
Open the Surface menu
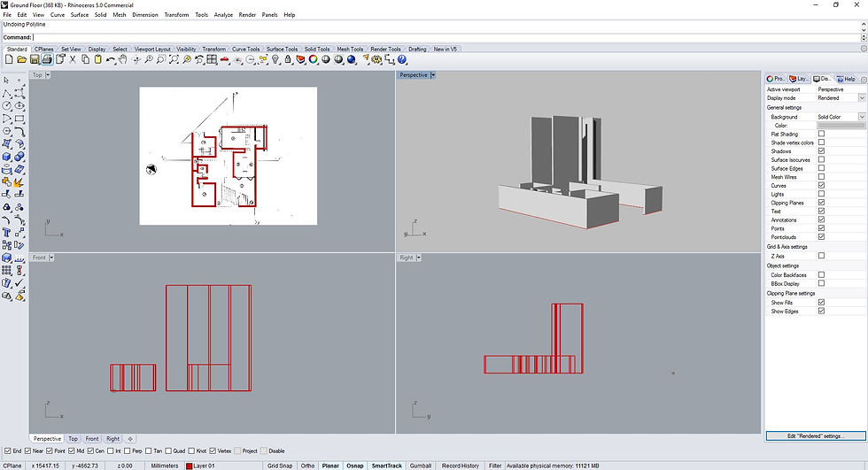click(x=79, y=15)
